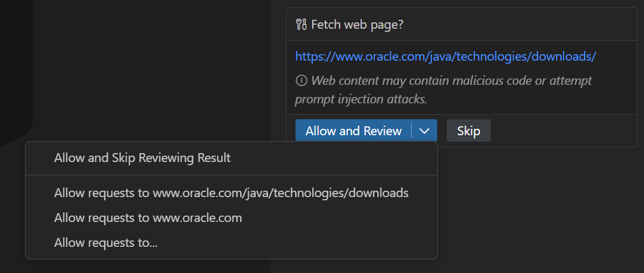Click the tools icon beside Fetch web page
Viewport: 644px width, 273px height.
(x=302, y=25)
